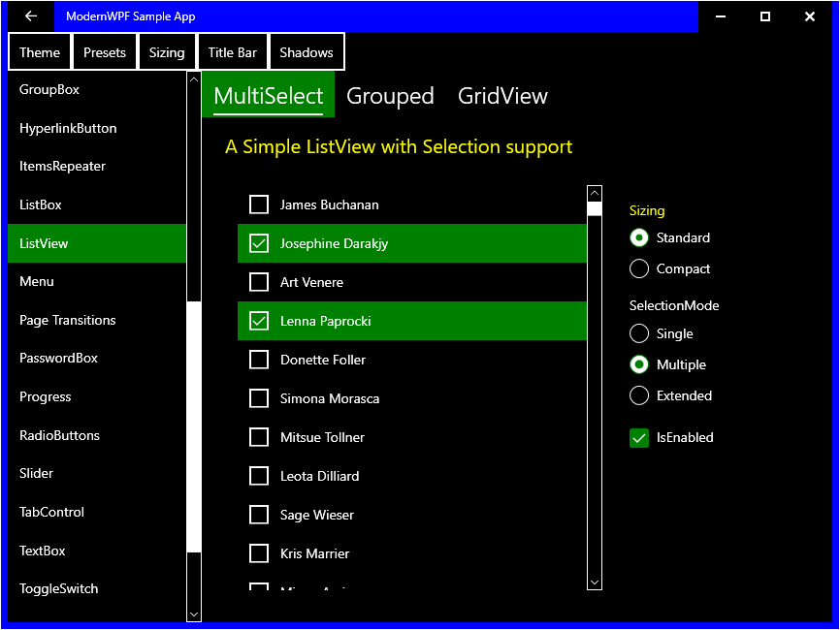Select the 'Lenna Paprocki' name text
The width and height of the screenshot is (840, 630).
tap(325, 321)
